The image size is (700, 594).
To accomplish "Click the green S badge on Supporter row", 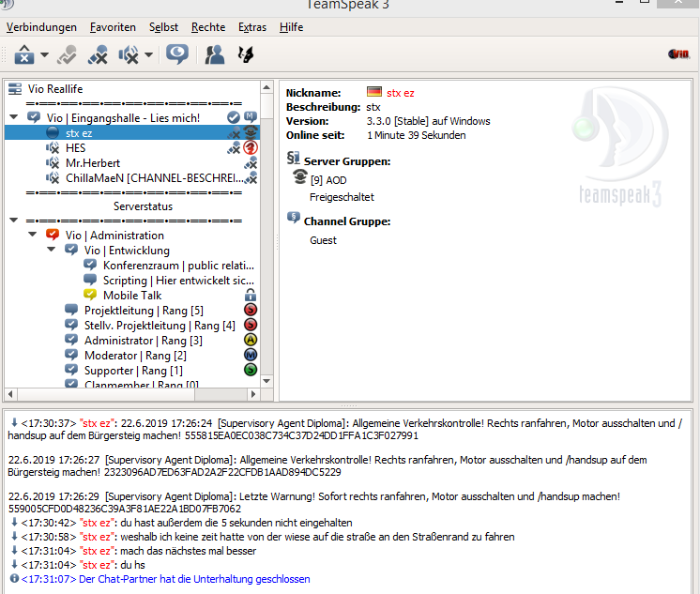I will [251, 370].
